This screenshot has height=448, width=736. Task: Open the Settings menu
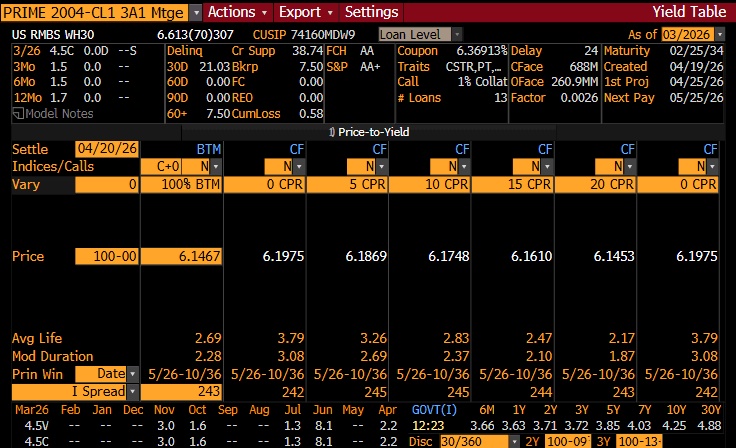pos(371,12)
